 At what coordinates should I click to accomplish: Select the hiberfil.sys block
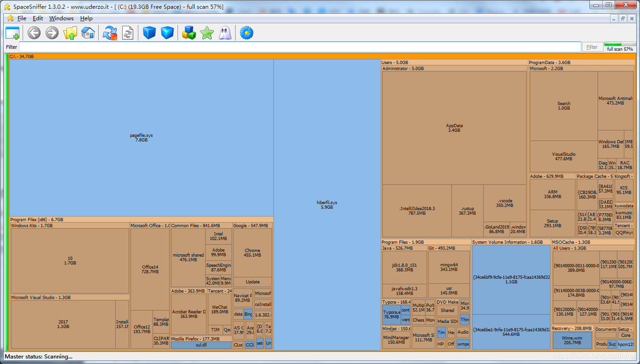(x=327, y=205)
